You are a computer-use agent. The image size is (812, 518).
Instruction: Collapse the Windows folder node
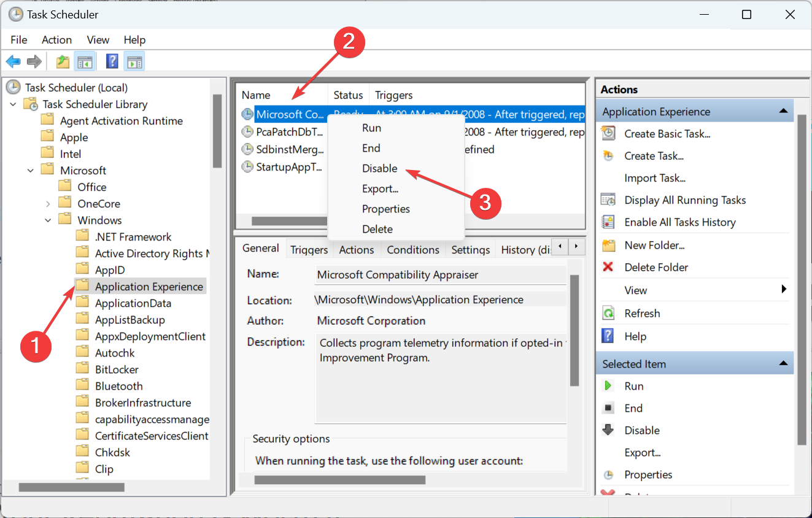tap(48, 220)
